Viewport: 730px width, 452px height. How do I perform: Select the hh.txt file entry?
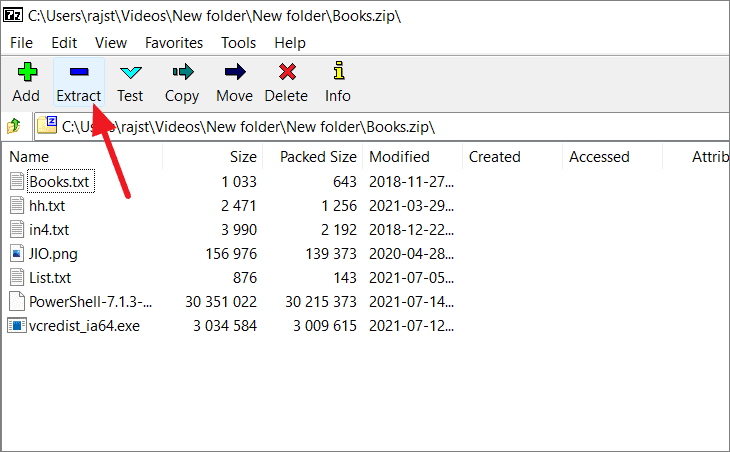point(47,206)
